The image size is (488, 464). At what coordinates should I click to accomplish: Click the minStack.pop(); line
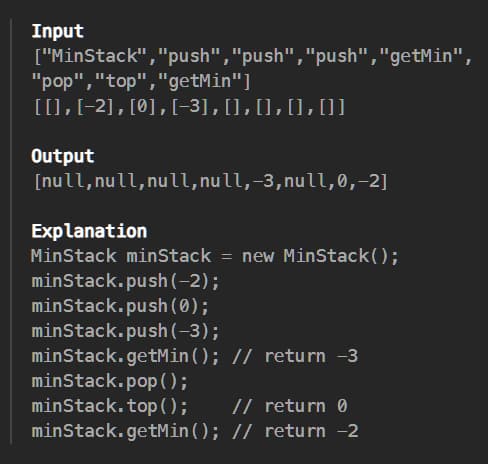[x=110, y=381]
